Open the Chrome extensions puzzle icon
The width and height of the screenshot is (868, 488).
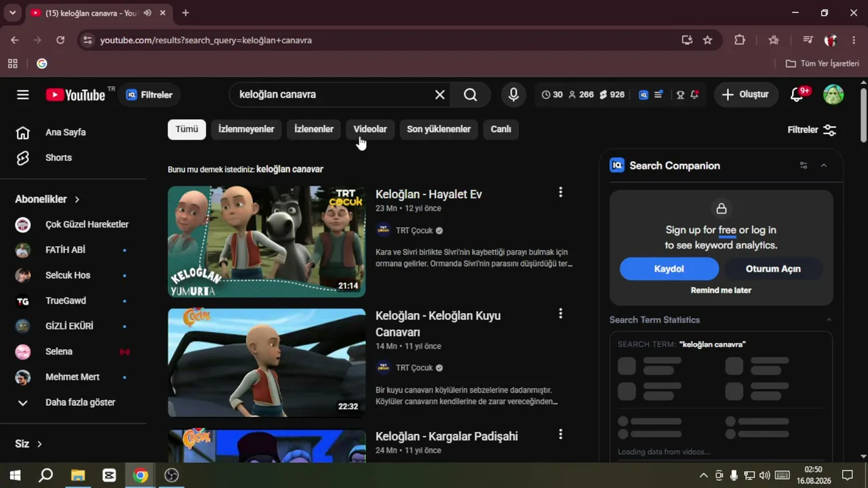pyautogui.click(x=740, y=40)
